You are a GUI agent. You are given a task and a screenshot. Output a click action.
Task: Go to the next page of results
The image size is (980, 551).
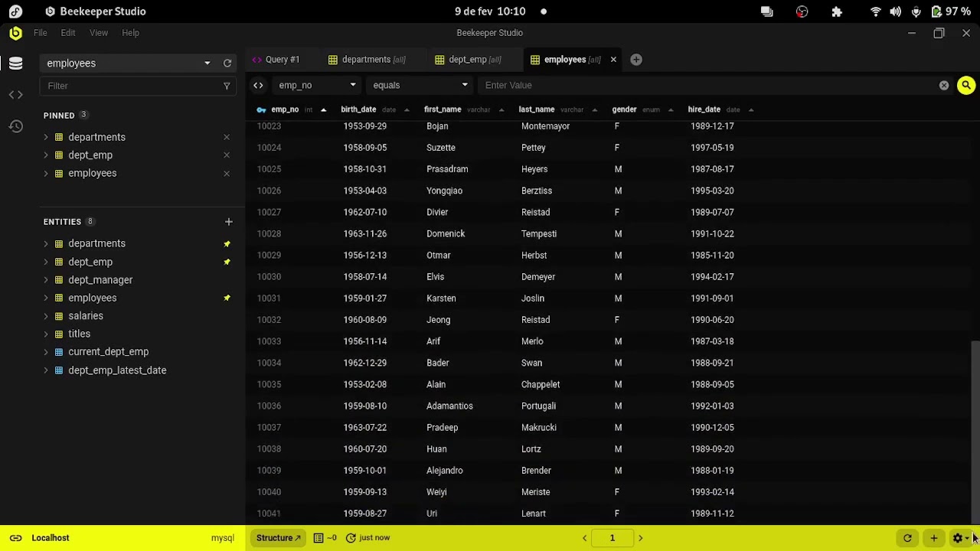[641, 538]
